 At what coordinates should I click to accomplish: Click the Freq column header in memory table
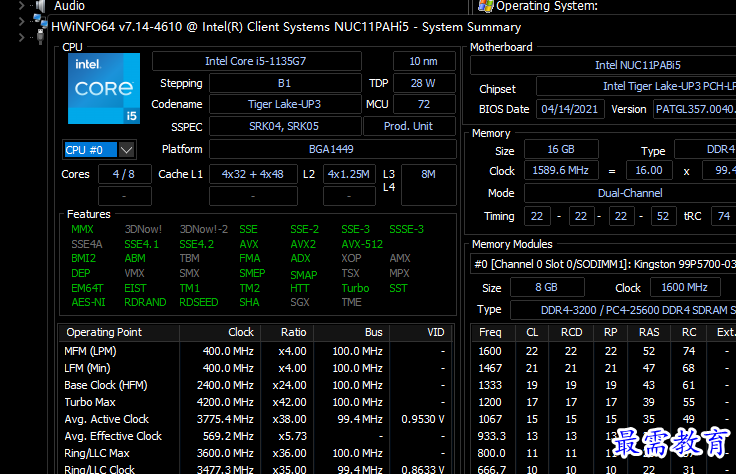tap(490, 332)
